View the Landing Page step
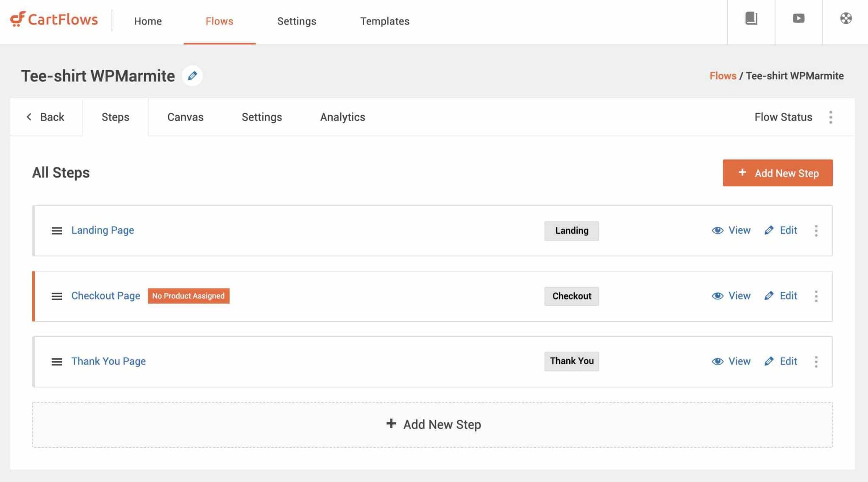Viewport: 868px width, 482px height. click(x=731, y=230)
